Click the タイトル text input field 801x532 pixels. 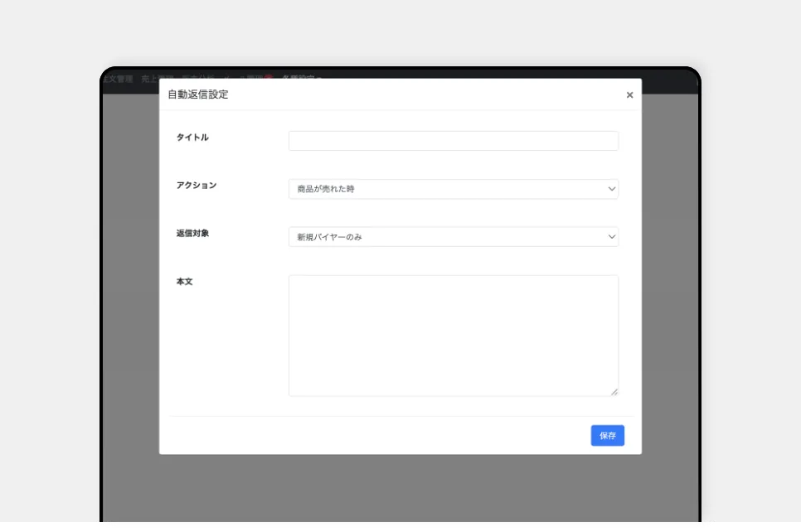(453, 141)
